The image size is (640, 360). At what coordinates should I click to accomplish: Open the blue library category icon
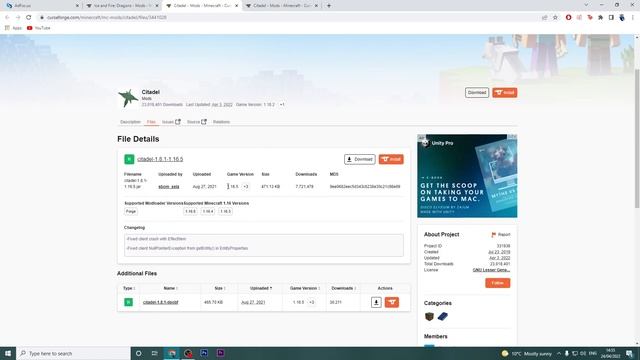click(442, 316)
